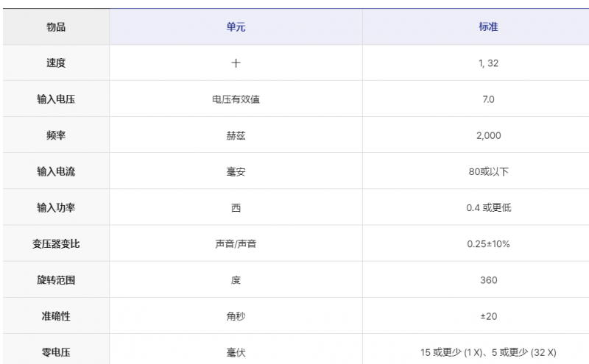Click the 标准 column header
Viewport: 589px width, 364px height.
click(x=488, y=27)
